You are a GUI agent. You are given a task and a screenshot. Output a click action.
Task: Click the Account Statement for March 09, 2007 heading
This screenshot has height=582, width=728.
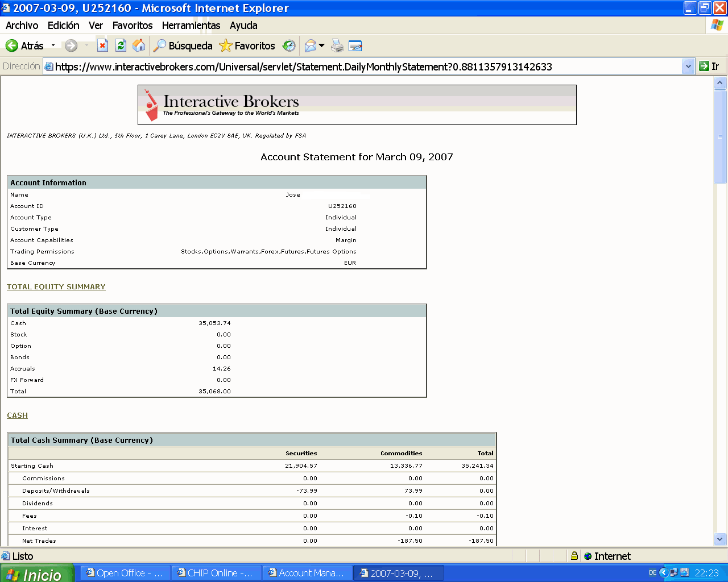[357, 157]
